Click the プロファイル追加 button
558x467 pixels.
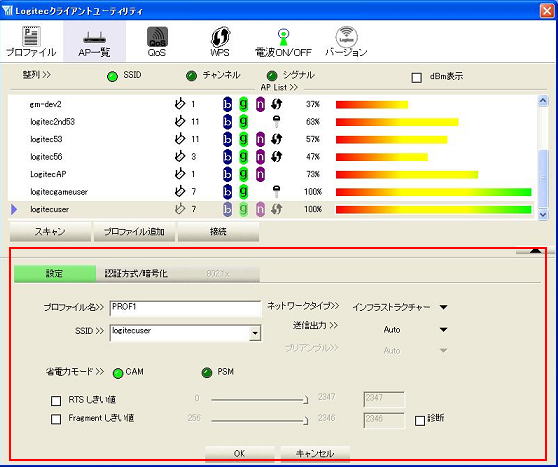pos(134,232)
